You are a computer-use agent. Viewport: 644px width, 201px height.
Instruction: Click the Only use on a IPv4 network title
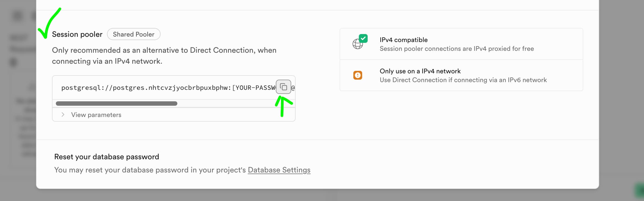click(x=420, y=71)
